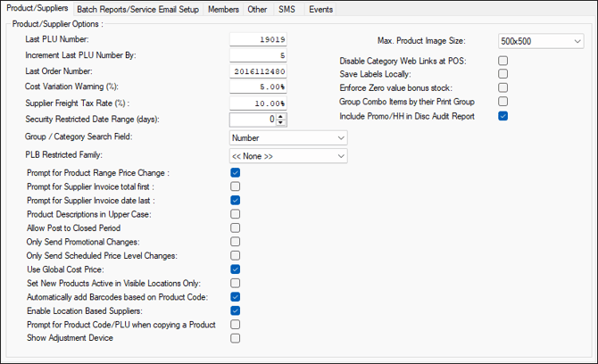The height and width of the screenshot is (364, 598).
Task: Open the Max. Product Image Size dropdown
Action: [x=541, y=41]
